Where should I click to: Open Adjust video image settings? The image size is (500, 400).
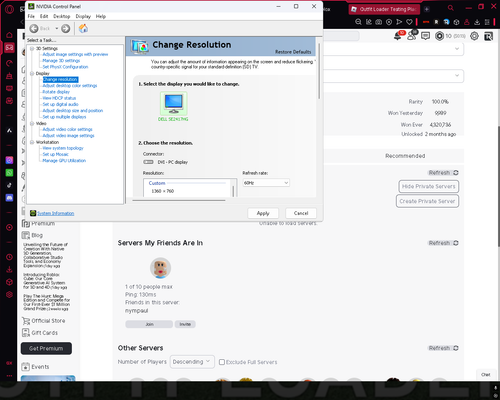pos(68,136)
